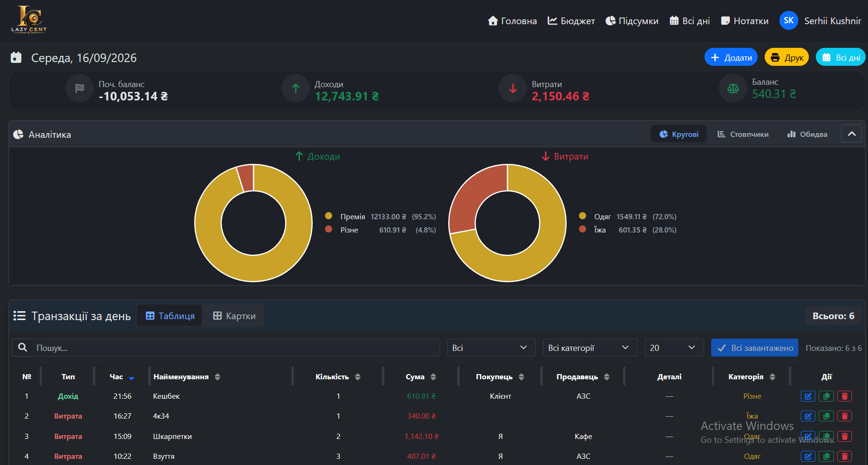
Task: Collapse the Аналітика panel
Action: tap(851, 134)
